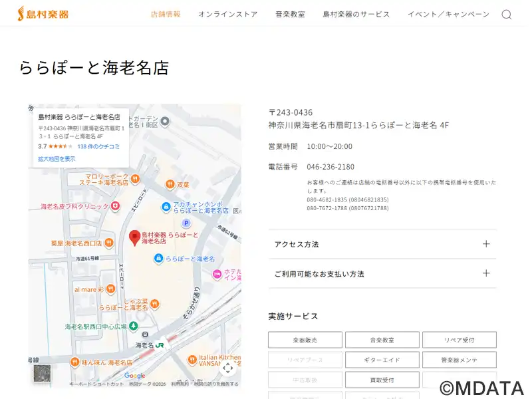The width and height of the screenshot is (532, 399).
Task: Click the 拡大地図を表示 link
Action: pyautogui.click(x=57, y=159)
